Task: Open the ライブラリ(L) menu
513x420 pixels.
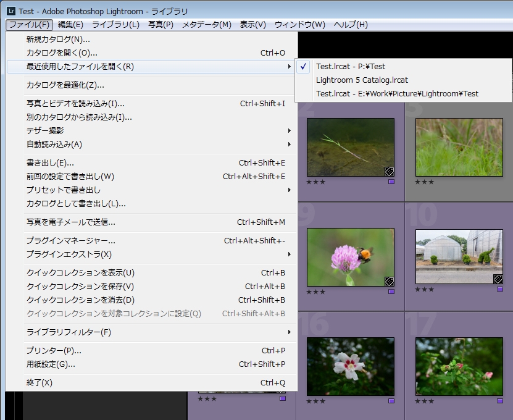Action: [116, 25]
